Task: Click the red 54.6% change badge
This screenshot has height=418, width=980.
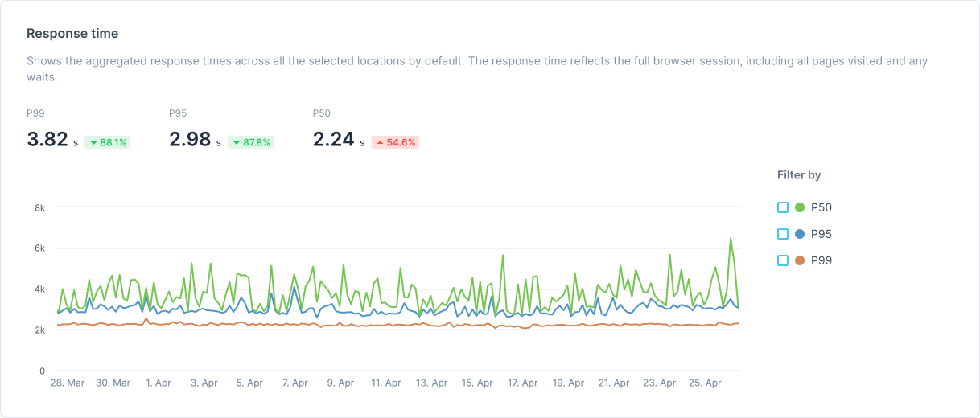Action: (395, 142)
